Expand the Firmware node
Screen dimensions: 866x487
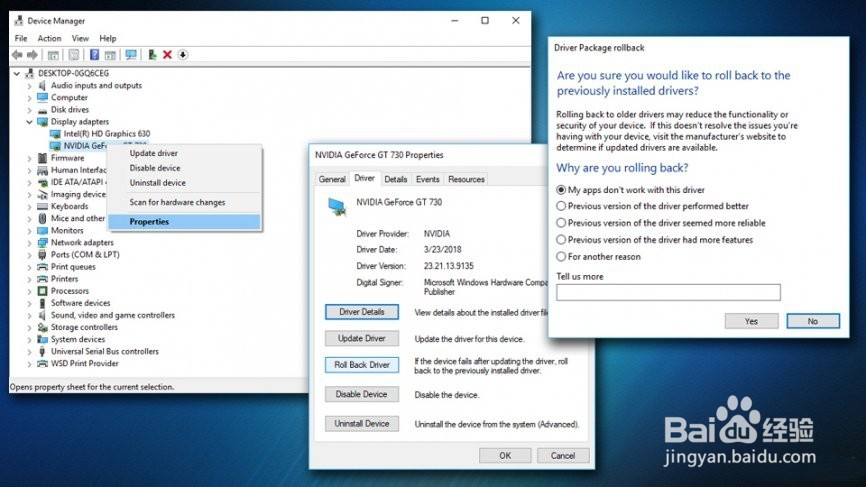click(29, 158)
